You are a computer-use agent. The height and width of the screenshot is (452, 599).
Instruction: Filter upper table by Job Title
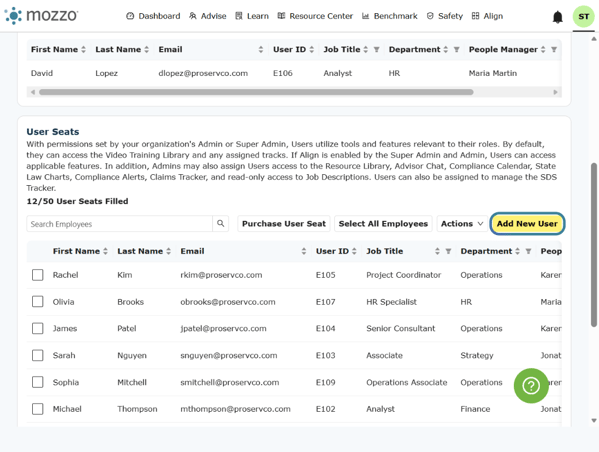point(376,49)
